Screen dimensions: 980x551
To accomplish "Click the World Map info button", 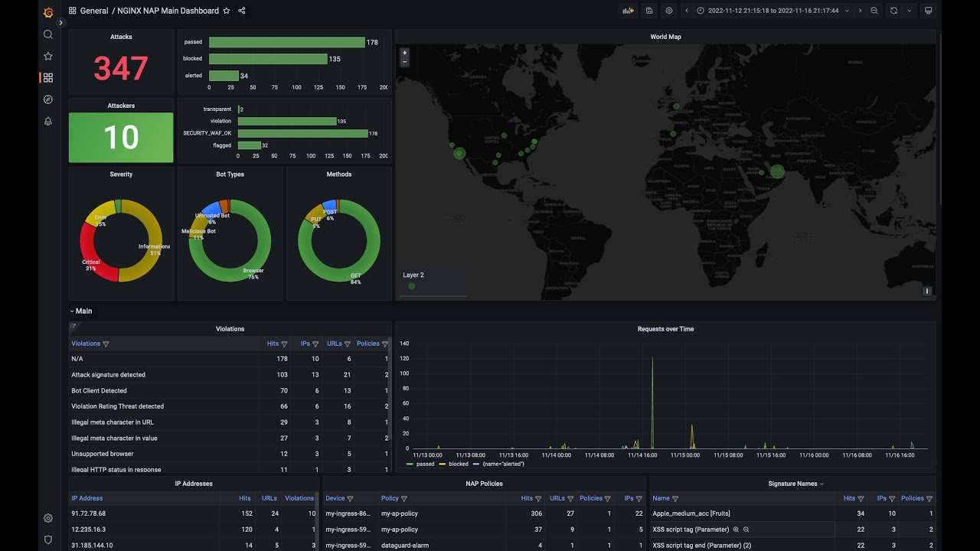I will point(927,291).
